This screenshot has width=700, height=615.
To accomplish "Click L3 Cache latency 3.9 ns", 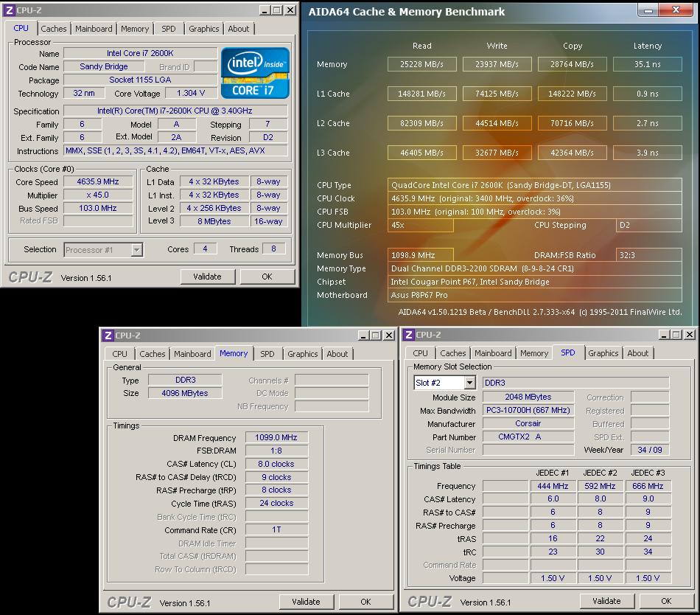I will (x=648, y=153).
